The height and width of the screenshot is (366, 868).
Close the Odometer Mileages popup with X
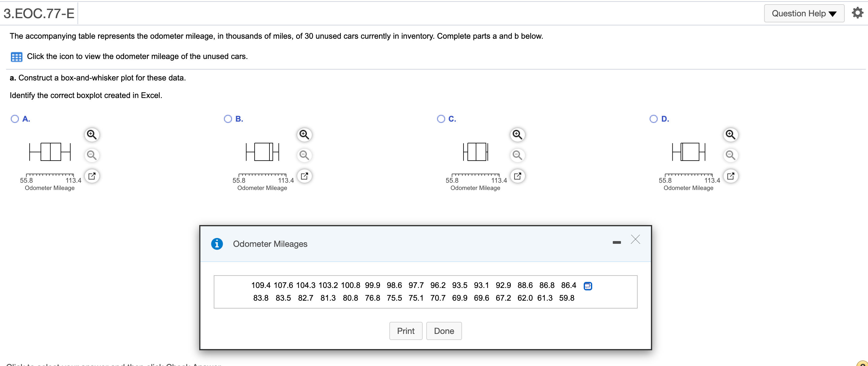[635, 239]
